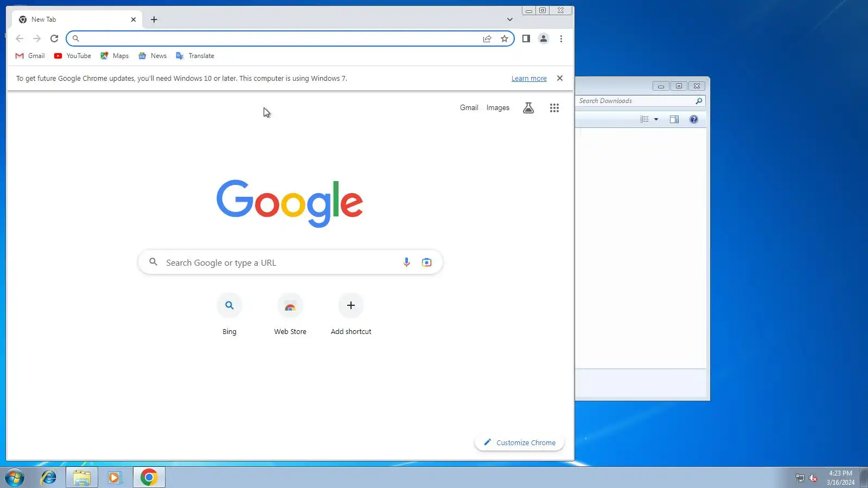Launch Internet Explorer from taskbar
Image resolution: width=868 pixels, height=488 pixels.
click(x=49, y=478)
